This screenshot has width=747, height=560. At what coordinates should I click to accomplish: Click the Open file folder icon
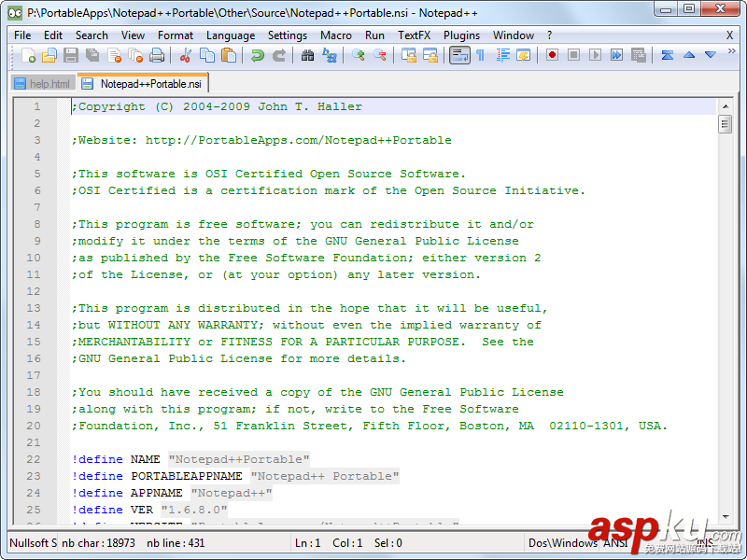click(x=49, y=55)
